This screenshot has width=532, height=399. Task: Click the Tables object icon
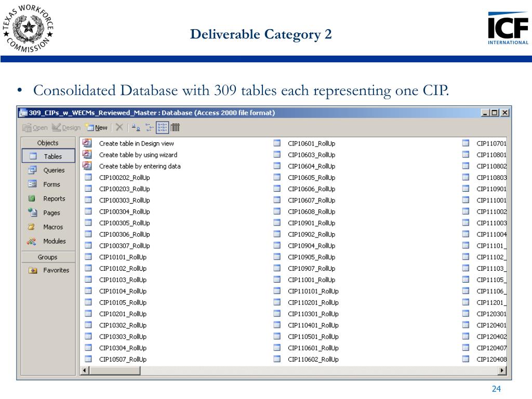(x=33, y=156)
